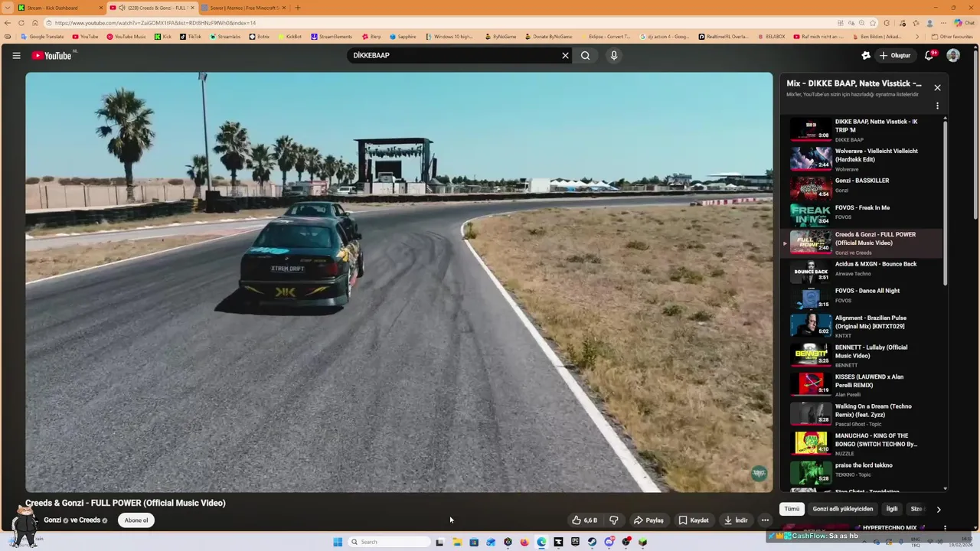
Task: Switch to the Aternos Minecraft server tab
Action: 243,8
